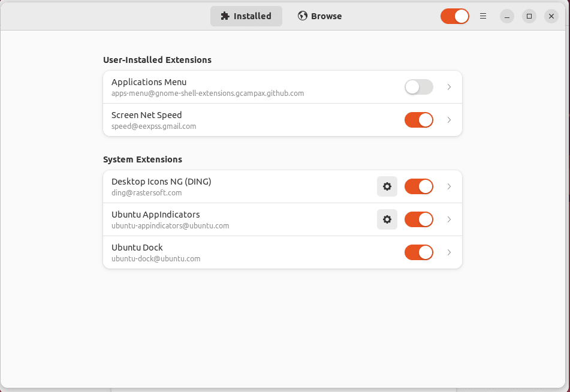Click the minimize window icon
This screenshot has width=570, height=392.
tap(506, 16)
